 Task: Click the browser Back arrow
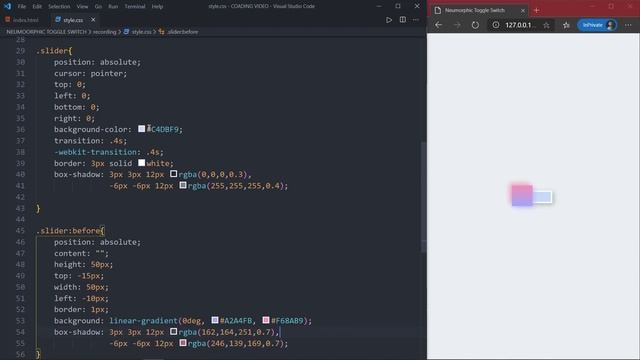[438, 25]
